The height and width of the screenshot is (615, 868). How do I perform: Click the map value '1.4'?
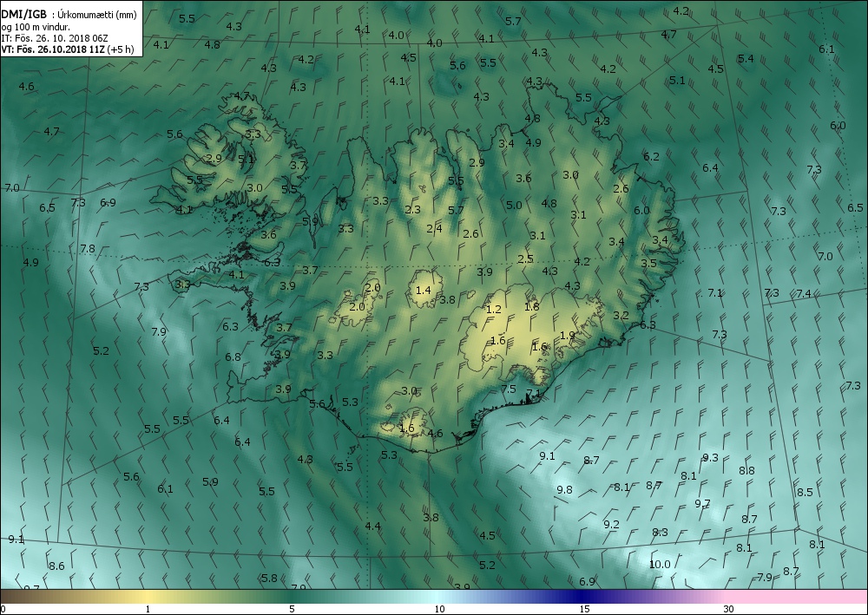[423, 290]
